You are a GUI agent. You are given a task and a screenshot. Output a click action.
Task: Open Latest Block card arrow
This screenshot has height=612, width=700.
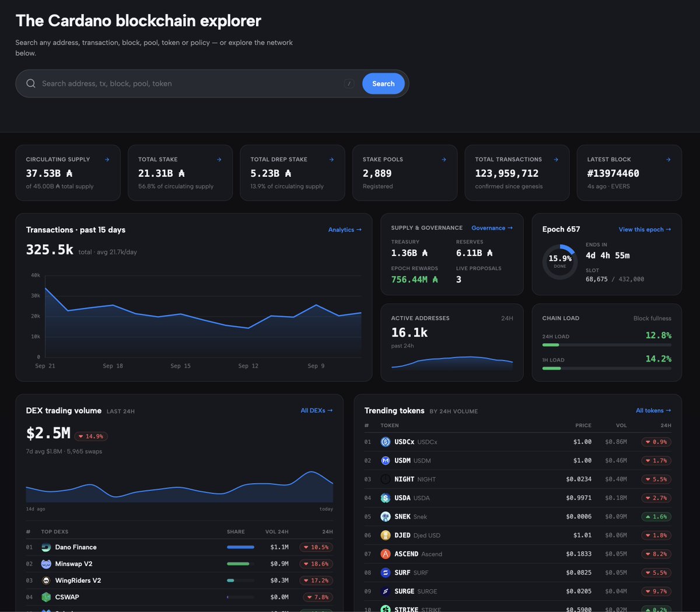pyautogui.click(x=668, y=159)
